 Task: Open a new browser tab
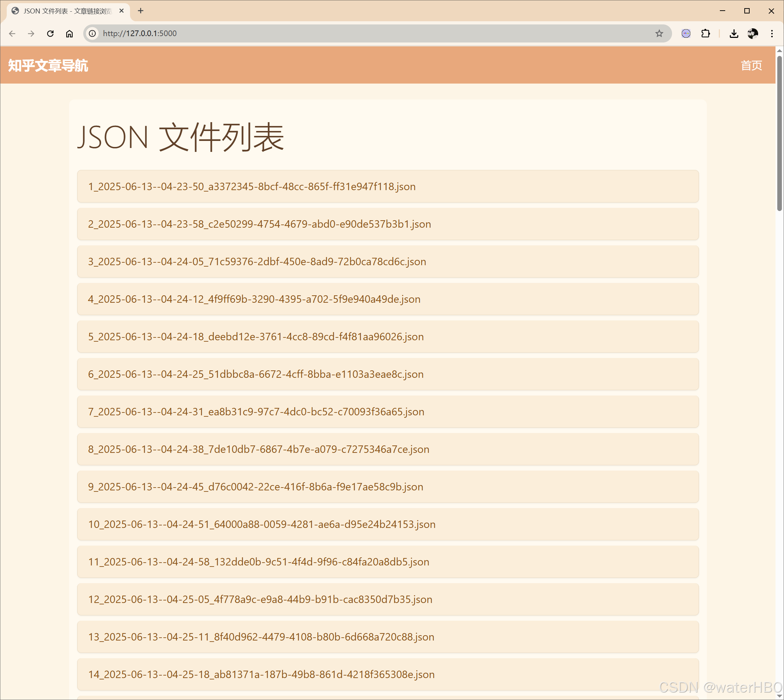(141, 11)
